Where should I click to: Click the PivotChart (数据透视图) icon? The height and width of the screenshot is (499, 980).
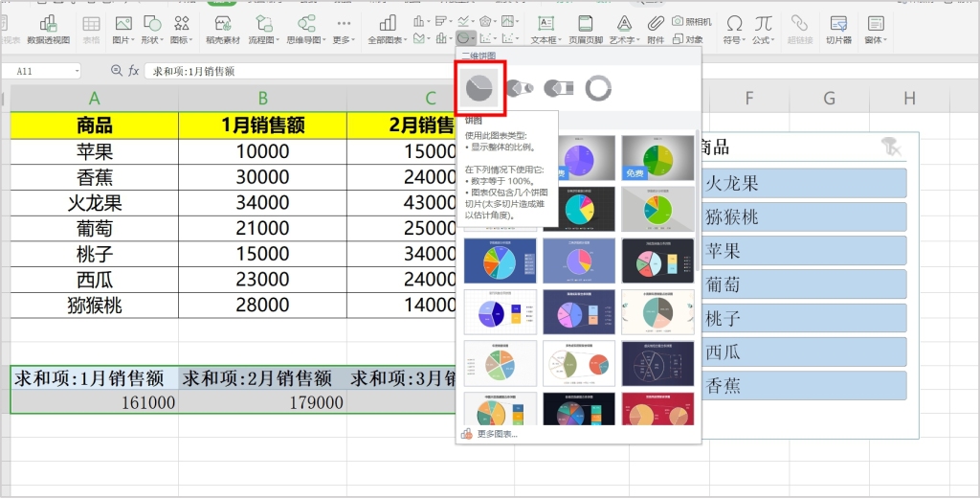[48, 29]
